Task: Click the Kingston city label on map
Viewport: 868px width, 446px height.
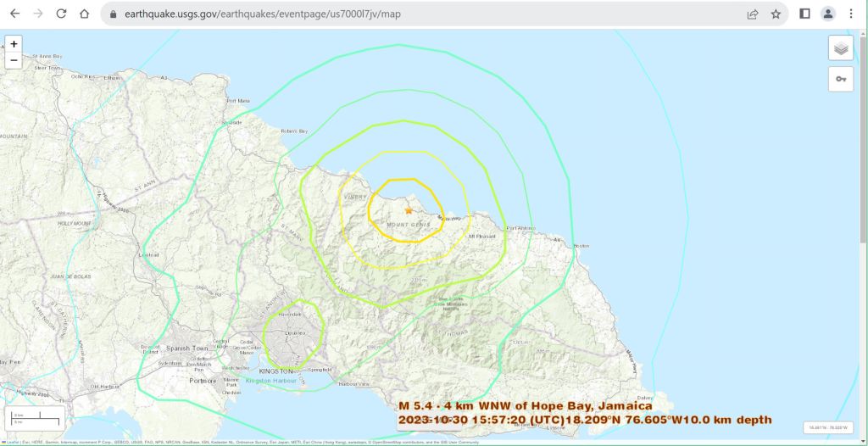Action: pyautogui.click(x=276, y=371)
